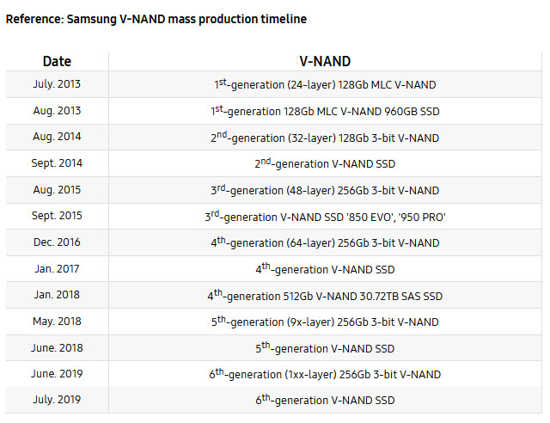Select the May. 2018 date cell
Viewport: 550px width, 423px height.
tap(57, 321)
